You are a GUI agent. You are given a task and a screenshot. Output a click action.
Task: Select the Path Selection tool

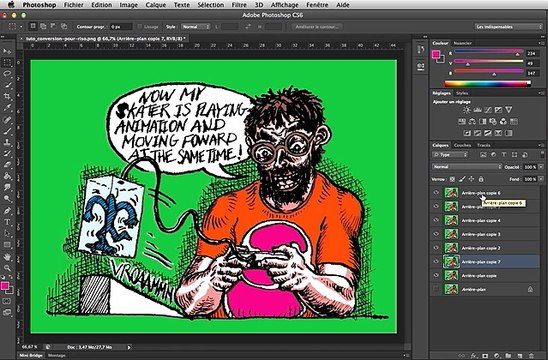7,233
